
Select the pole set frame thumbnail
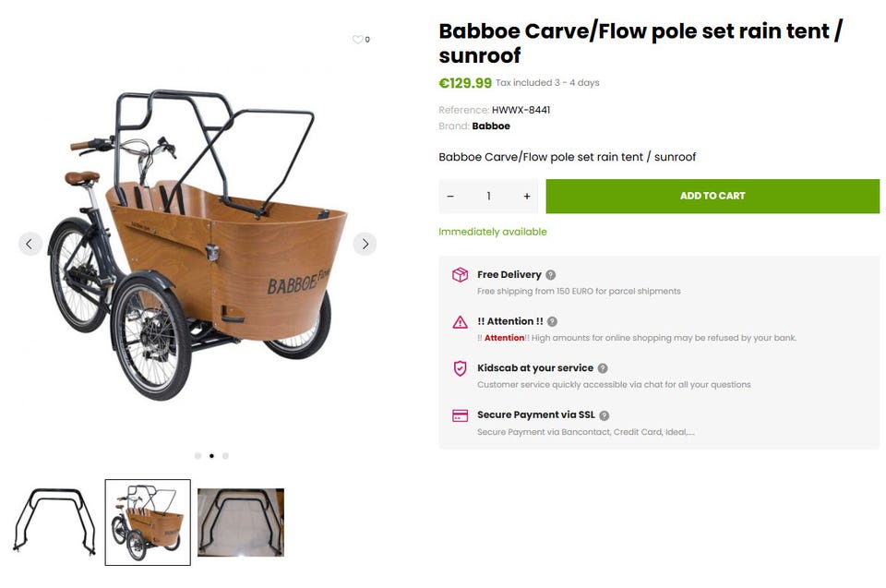click(54, 522)
